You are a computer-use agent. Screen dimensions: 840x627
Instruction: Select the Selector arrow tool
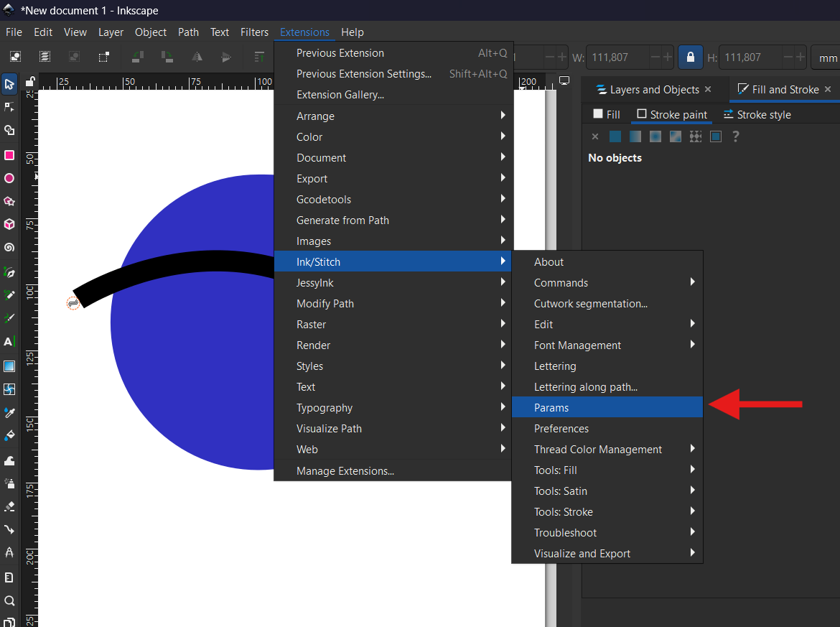[9, 84]
